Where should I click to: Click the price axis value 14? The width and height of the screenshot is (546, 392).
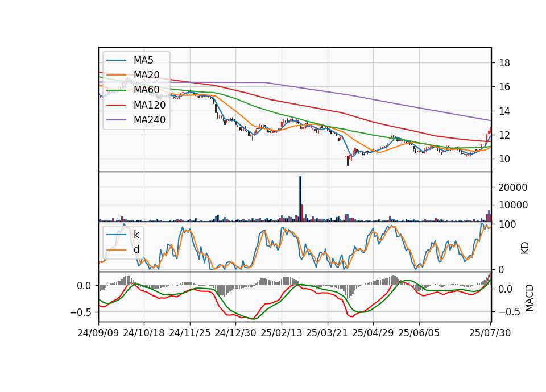504,111
